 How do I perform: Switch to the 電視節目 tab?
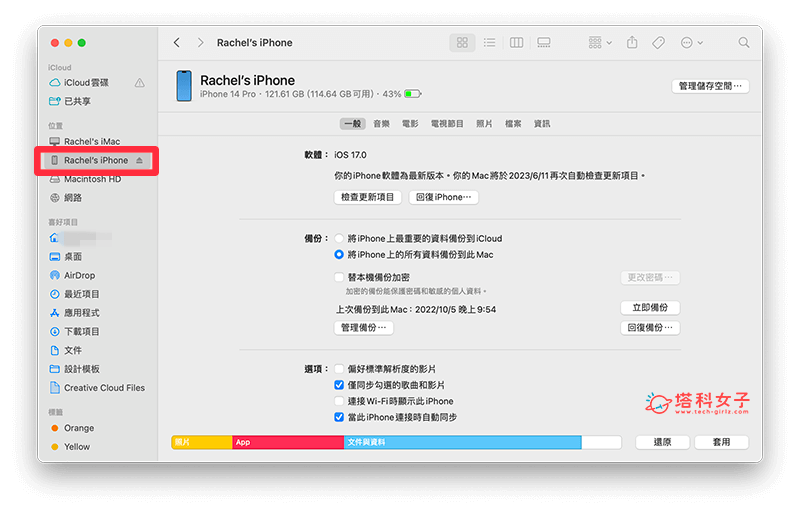point(447,124)
